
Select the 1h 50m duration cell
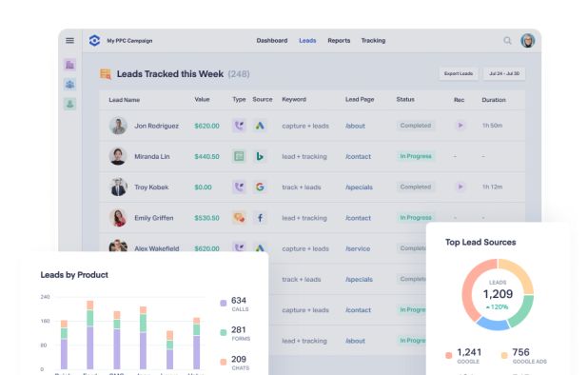click(492, 126)
